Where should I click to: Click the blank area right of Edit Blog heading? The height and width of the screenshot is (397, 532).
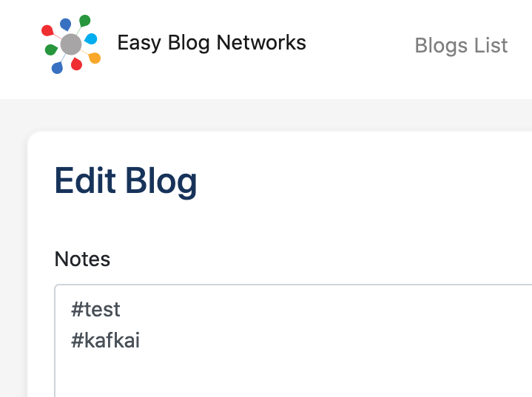363,181
